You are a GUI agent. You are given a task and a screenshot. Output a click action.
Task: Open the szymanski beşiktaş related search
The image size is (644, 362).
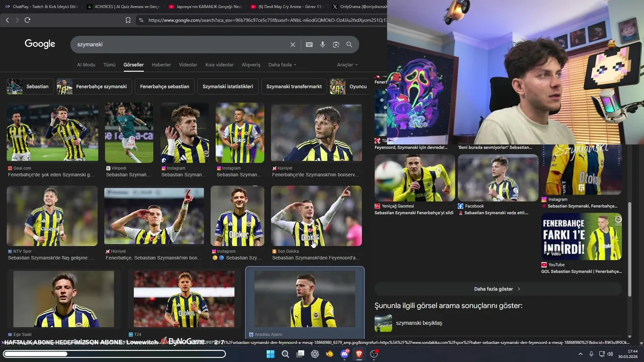pos(419,323)
